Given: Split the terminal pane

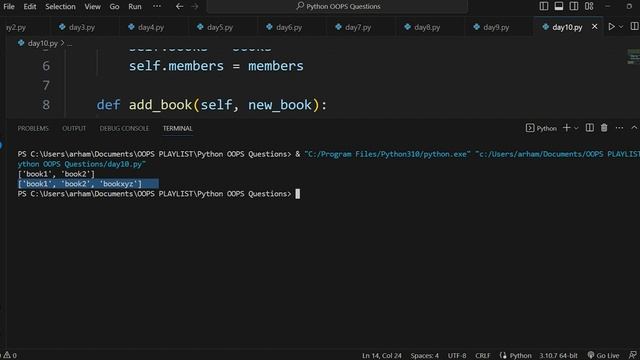Looking at the screenshot, I should click(589, 128).
